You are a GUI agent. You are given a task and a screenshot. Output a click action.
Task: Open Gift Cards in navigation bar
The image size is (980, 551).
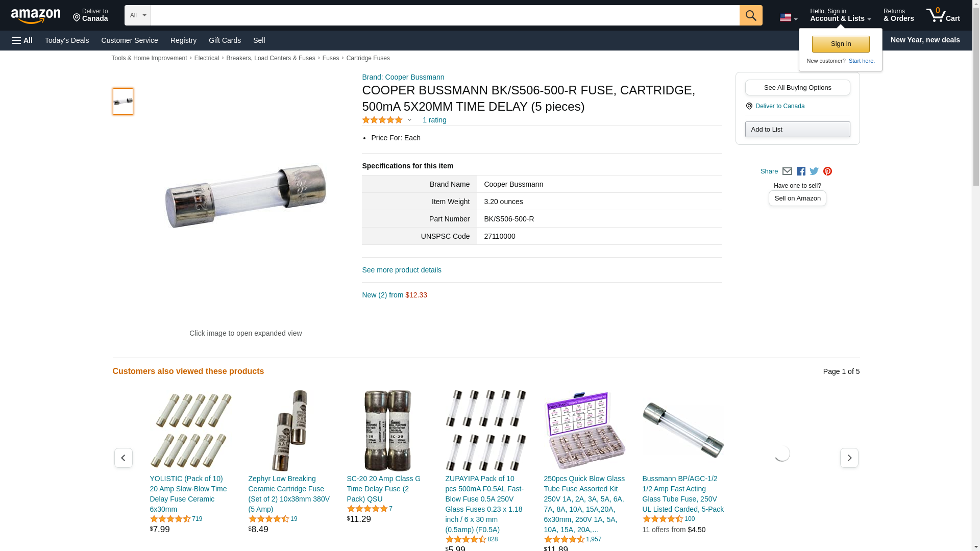pyautogui.click(x=225, y=40)
